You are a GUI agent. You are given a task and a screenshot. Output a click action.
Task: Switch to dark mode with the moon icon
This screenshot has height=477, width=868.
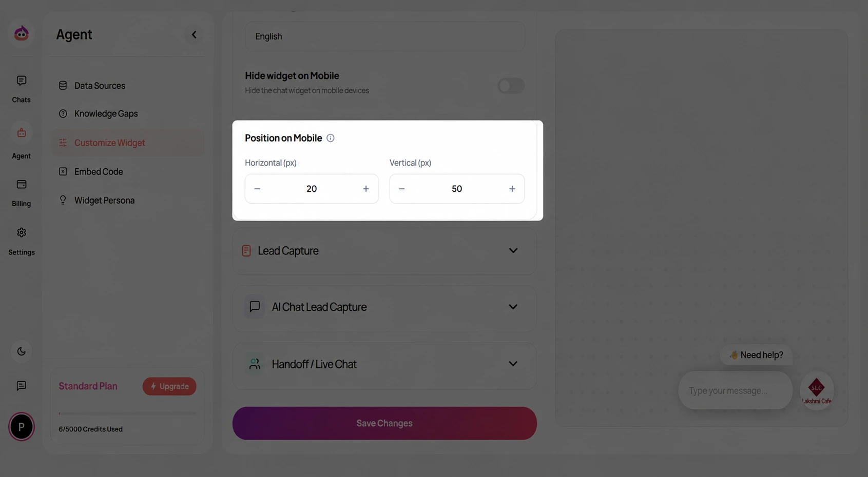point(22,351)
